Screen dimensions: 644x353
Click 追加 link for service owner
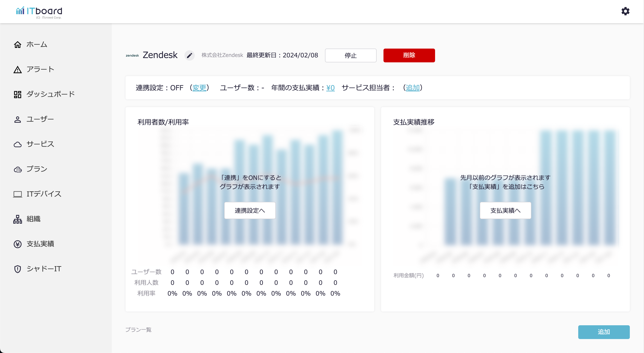pyautogui.click(x=412, y=88)
